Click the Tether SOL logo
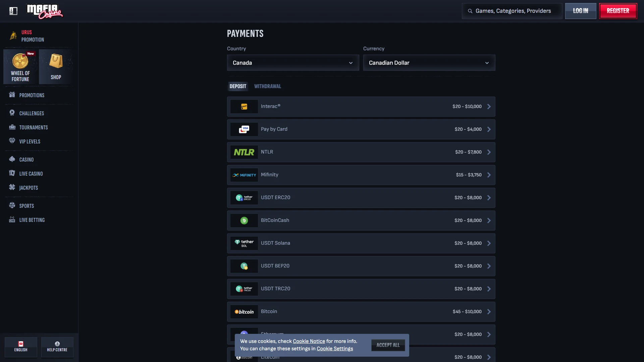 (244, 243)
